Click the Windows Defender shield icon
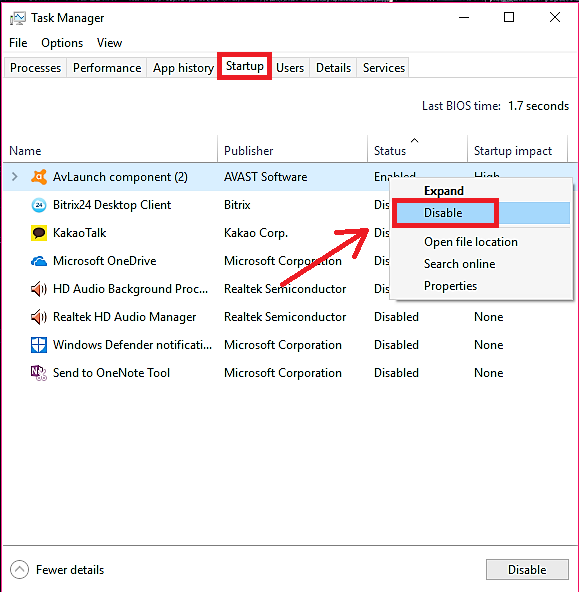The image size is (579, 592). (39, 345)
